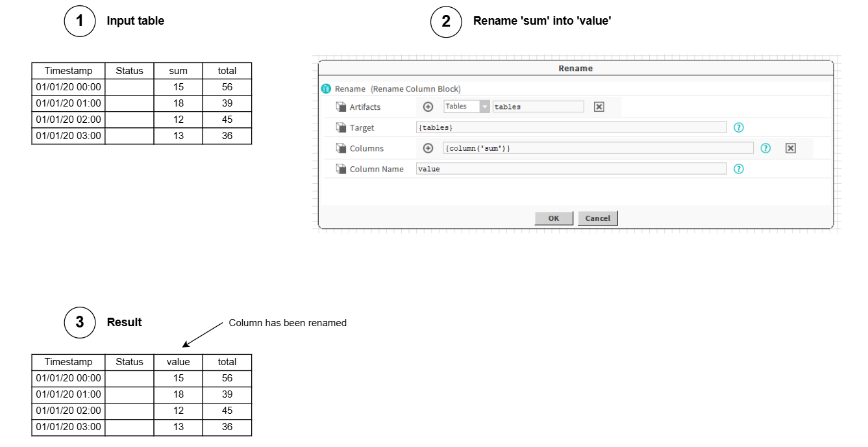
Task: Open help for the Columns field
Action: point(765,148)
